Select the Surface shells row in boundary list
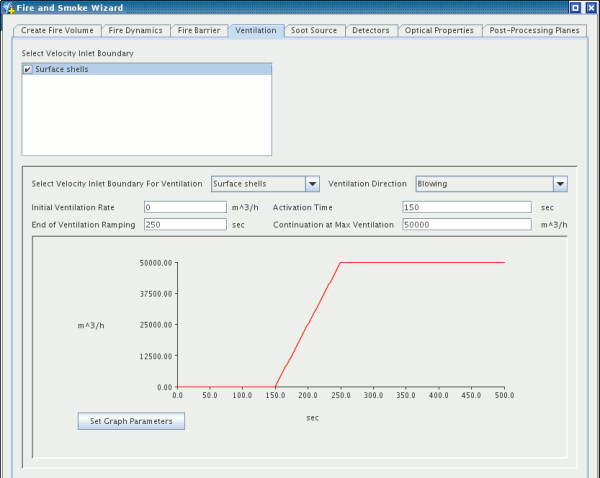 [x=150, y=70]
